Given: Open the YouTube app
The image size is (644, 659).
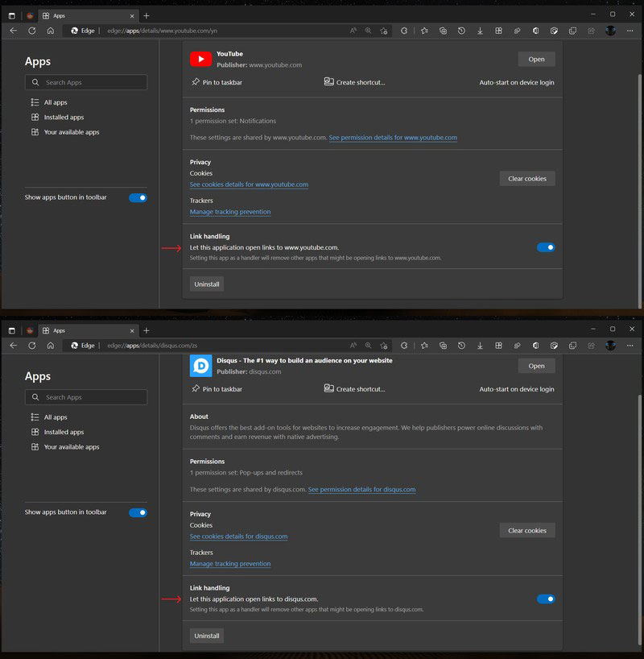Looking at the screenshot, I should [536, 60].
